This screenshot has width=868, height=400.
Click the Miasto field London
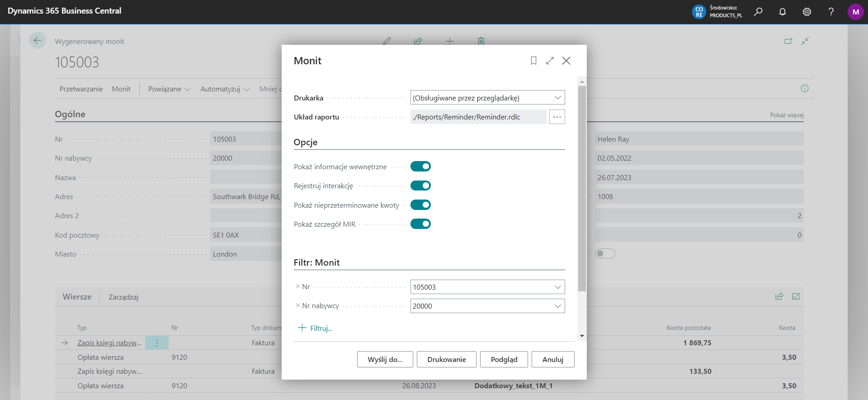(x=246, y=254)
